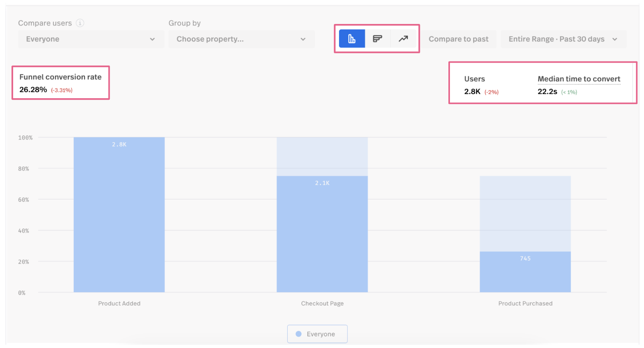
Task: Click the Checkout Page axis label
Action: pos(322,304)
